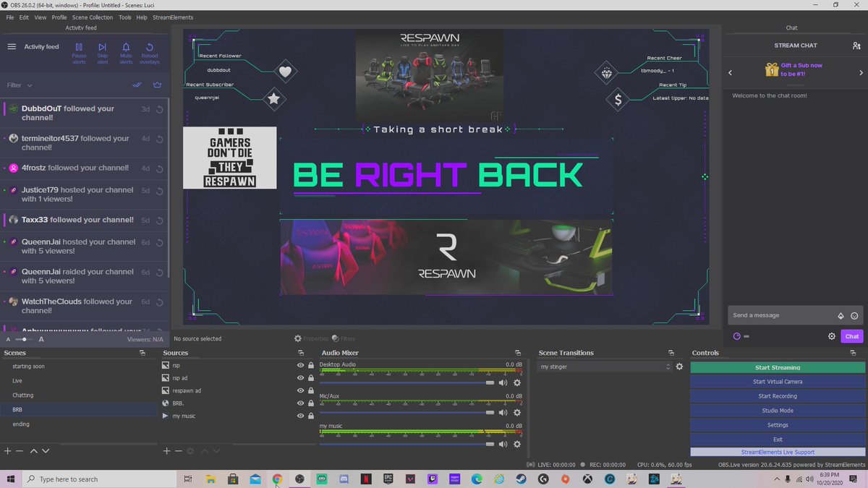The width and height of the screenshot is (868, 488).
Task: Click the purple Chat send button
Action: [852, 336]
